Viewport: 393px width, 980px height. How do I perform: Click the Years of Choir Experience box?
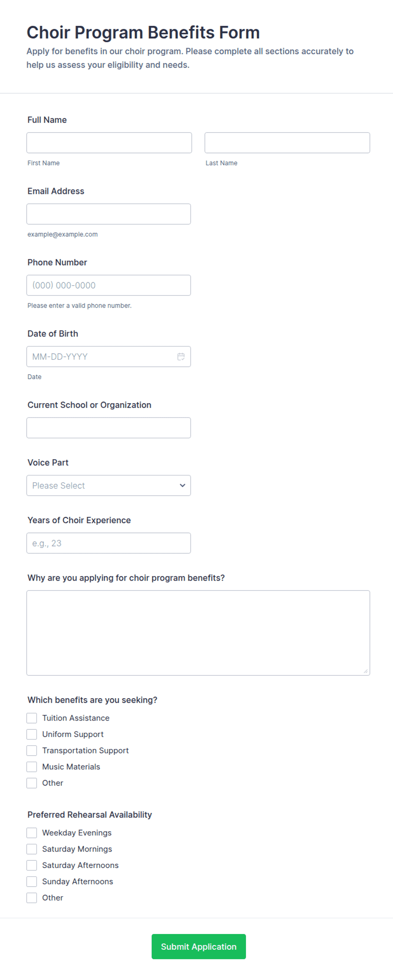click(x=109, y=543)
